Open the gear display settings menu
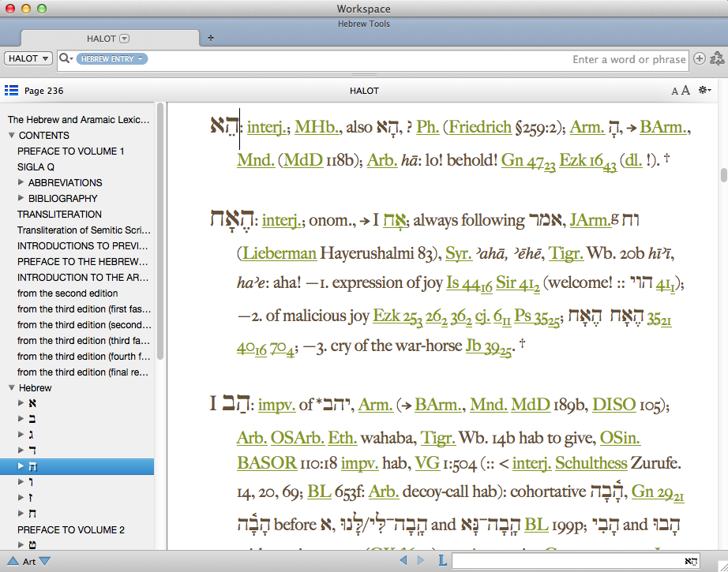This screenshot has height=572, width=728. pyautogui.click(x=704, y=90)
